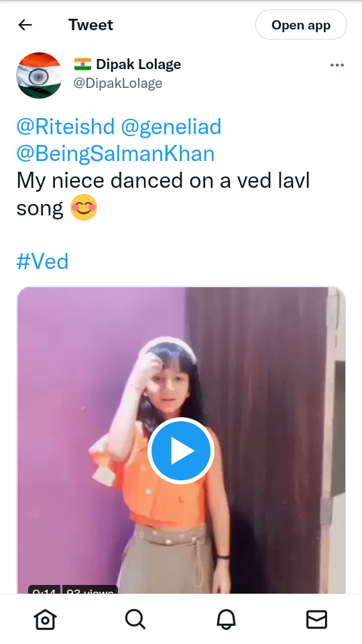Visit the @Riteishd mention
362x644 pixels.
coord(65,127)
